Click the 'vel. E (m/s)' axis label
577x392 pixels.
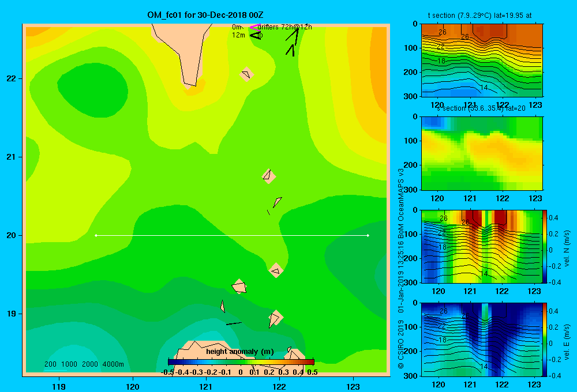[567, 341]
